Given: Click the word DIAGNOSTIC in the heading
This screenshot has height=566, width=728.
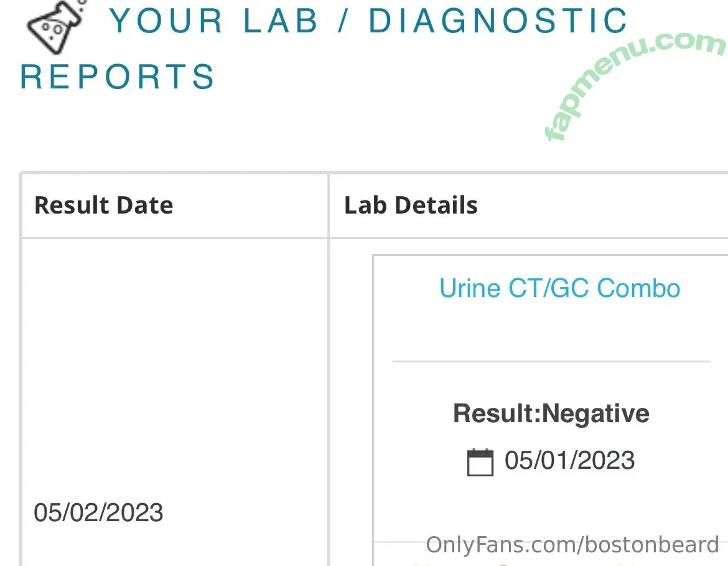Looking at the screenshot, I should pos(498,21).
